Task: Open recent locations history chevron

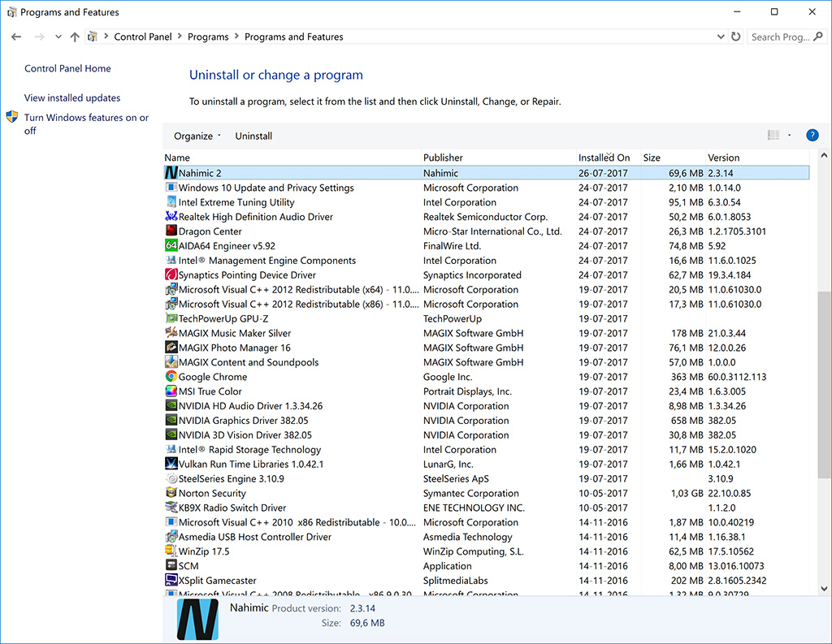Action: tap(58, 37)
